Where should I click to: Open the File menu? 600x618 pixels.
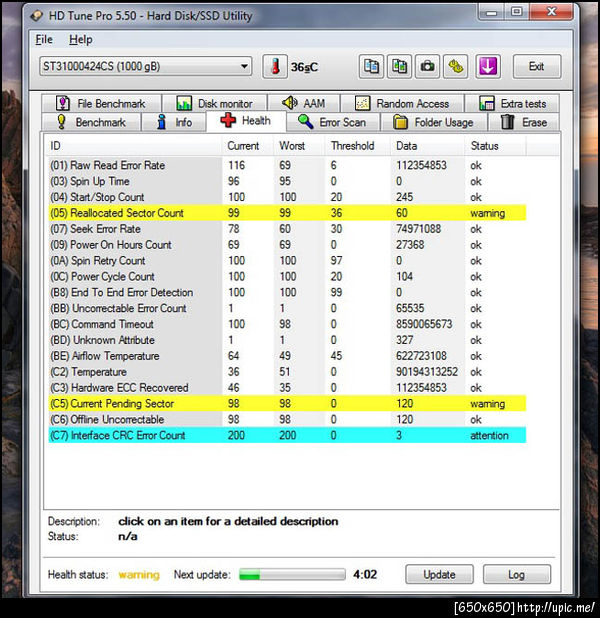tap(44, 39)
